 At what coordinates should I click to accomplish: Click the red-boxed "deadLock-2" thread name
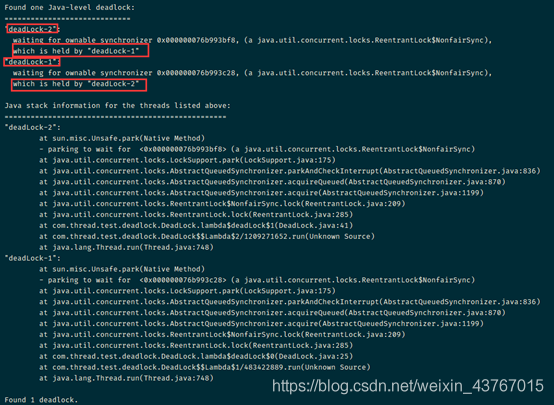click(32, 29)
